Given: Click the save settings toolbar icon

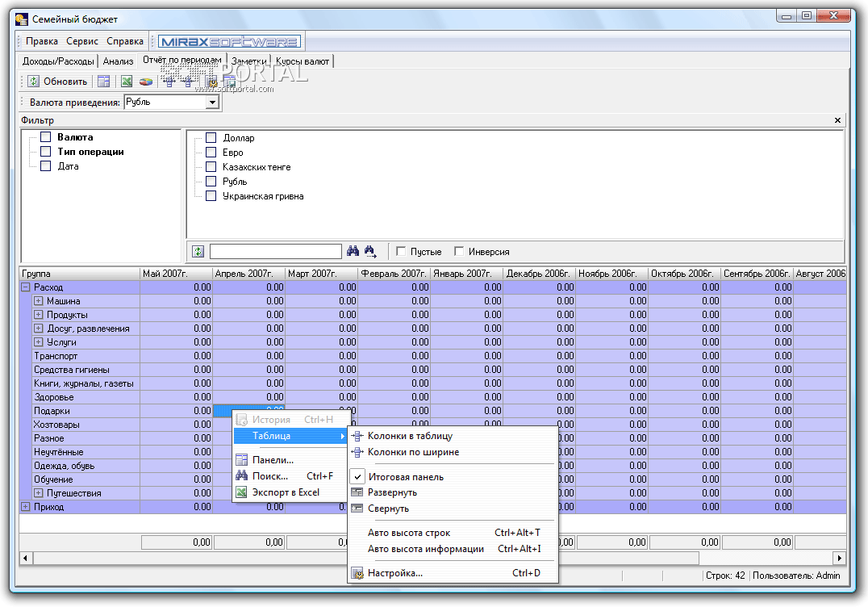Looking at the screenshot, I should (229, 82).
